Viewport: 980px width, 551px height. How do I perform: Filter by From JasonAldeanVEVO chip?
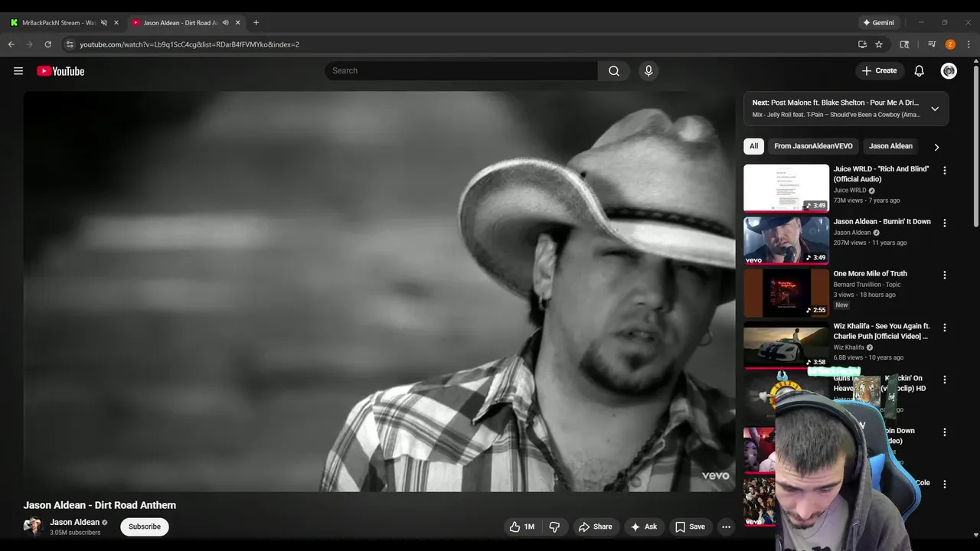813,146
